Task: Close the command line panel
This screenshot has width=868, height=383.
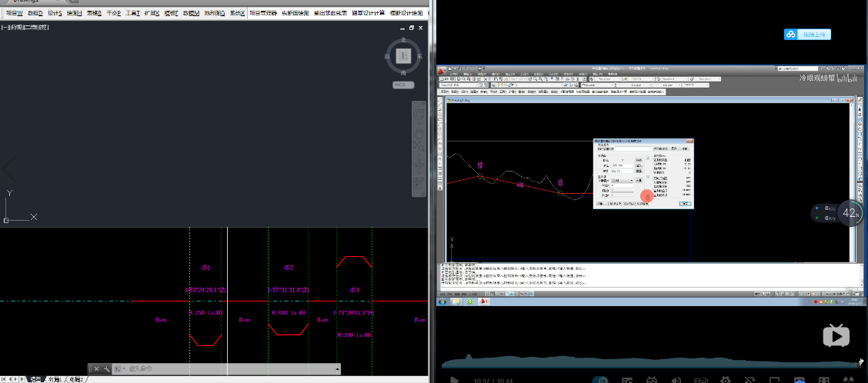Action: (96, 369)
